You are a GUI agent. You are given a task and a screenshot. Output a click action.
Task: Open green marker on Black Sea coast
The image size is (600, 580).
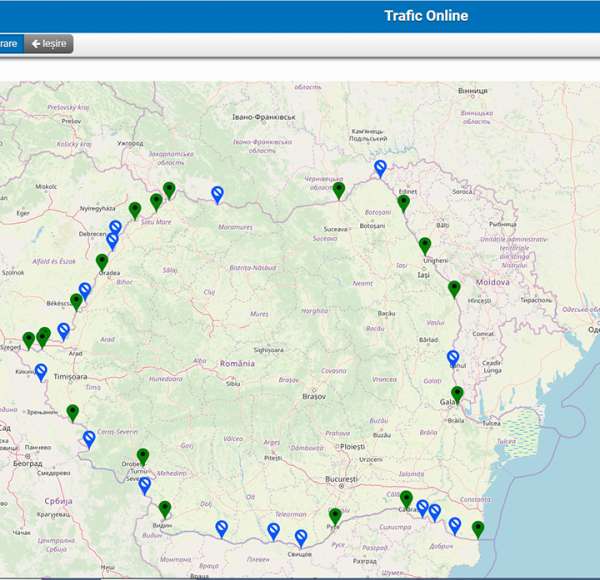click(478, 530)
